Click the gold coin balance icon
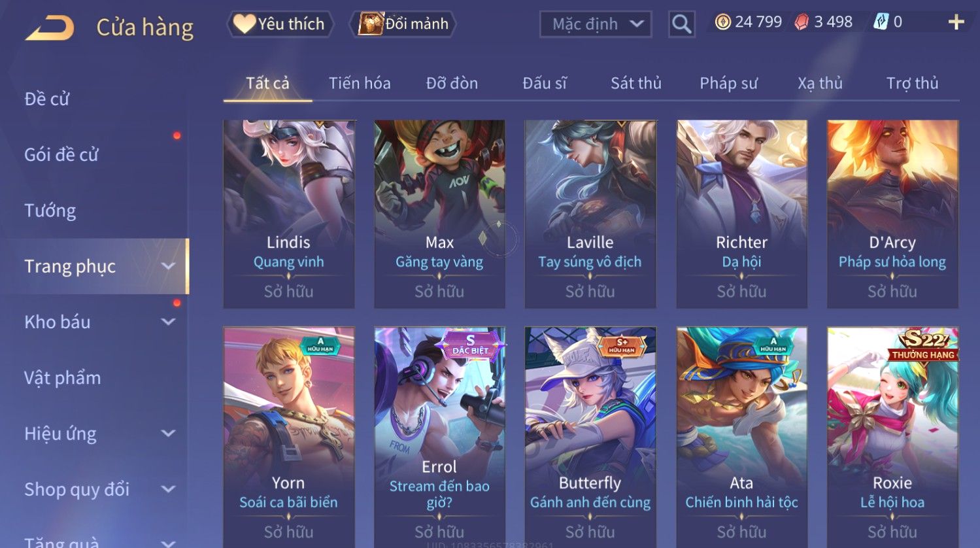This screenshot has height=548, width=980. click(x=722, y=22)
